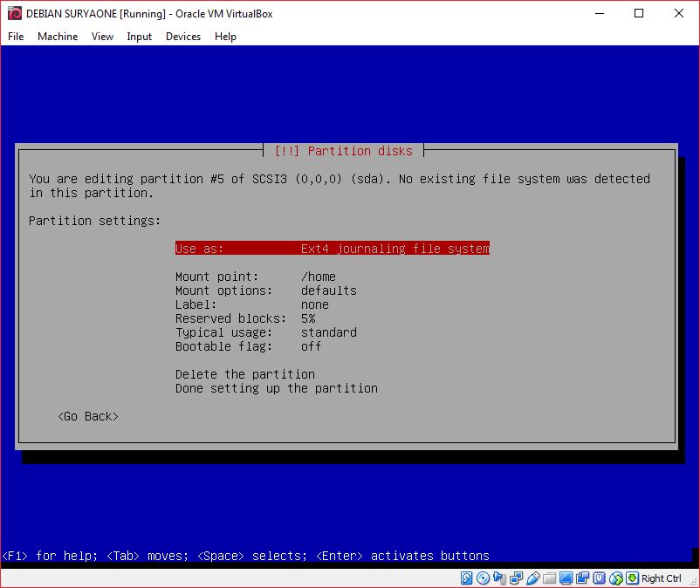Minimize the VirtualBox window

[x=600, y=13]
